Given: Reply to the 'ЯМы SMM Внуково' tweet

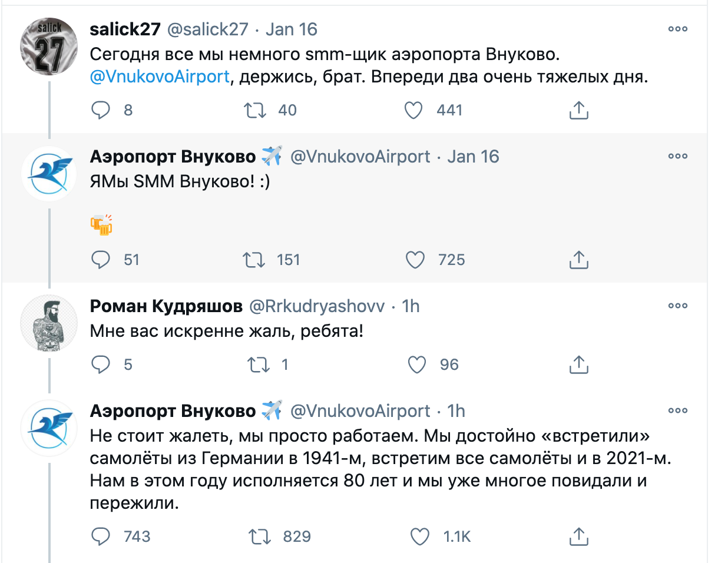Looking at the screenshot, I should [101, 260].
